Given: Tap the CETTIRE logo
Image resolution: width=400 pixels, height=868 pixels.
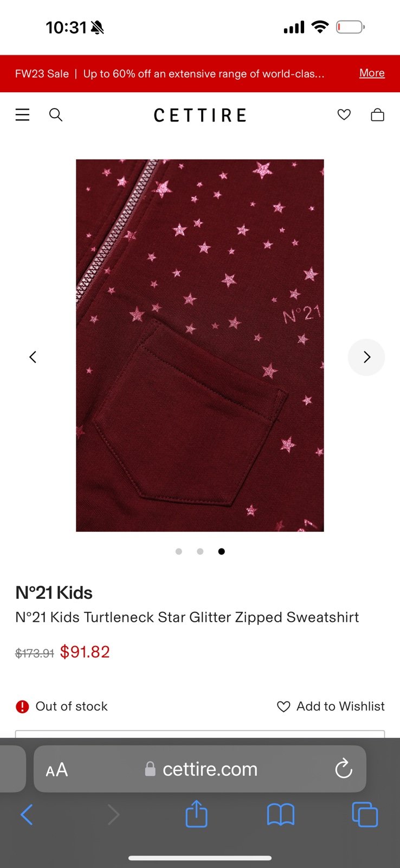Looking at the screenshot, I should 200,115.
